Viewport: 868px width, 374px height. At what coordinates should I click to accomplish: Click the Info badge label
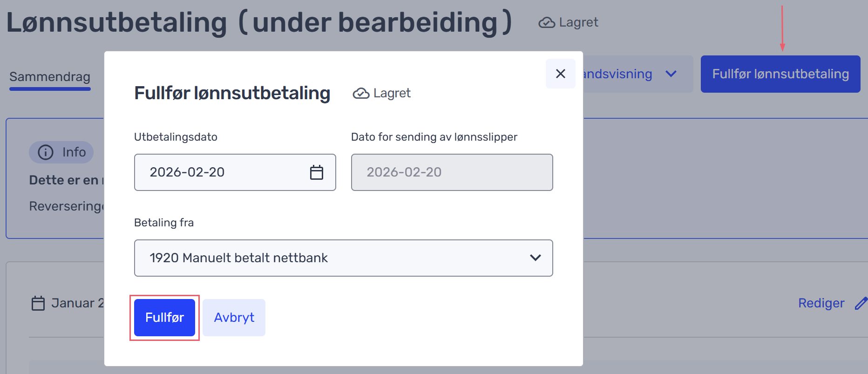point(74,152)
